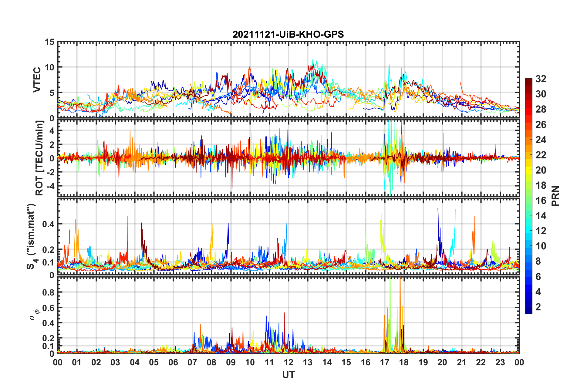Viewport: 577px width, 392px height.
Task: Click the VTEC y-axis label
Action: pos(37,80)
